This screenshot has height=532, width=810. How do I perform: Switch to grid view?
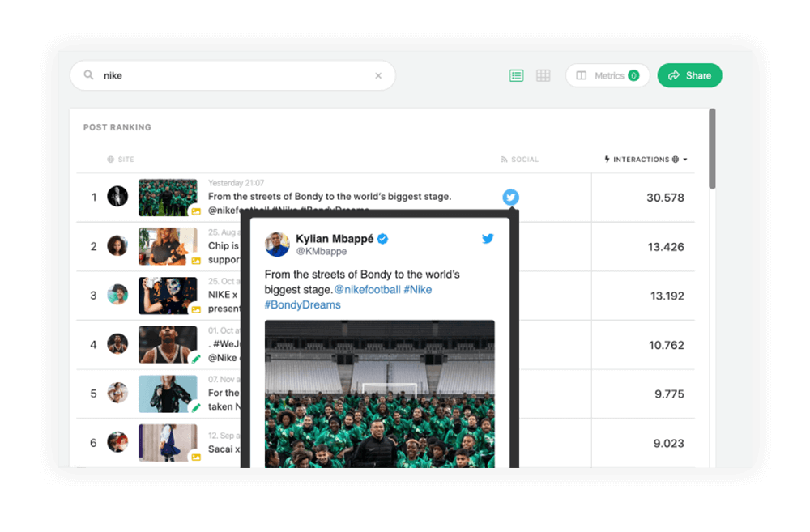[x=543, y=75]
